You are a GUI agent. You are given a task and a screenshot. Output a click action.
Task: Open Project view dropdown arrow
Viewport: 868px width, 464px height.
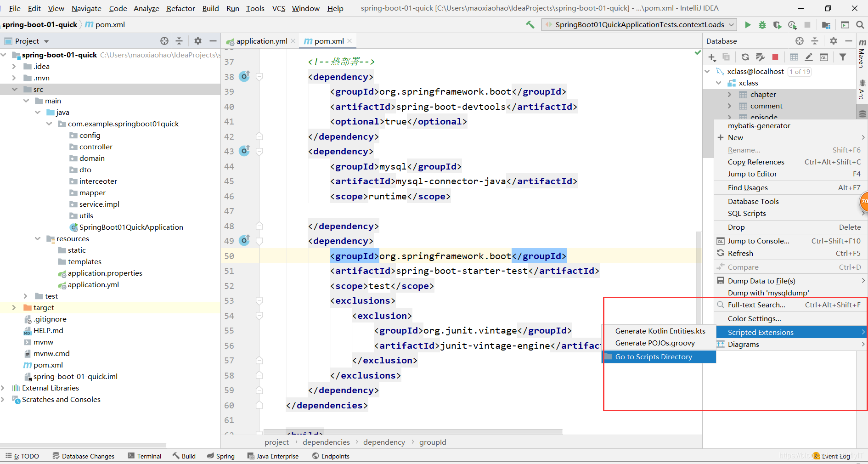[x=46, y=41]
